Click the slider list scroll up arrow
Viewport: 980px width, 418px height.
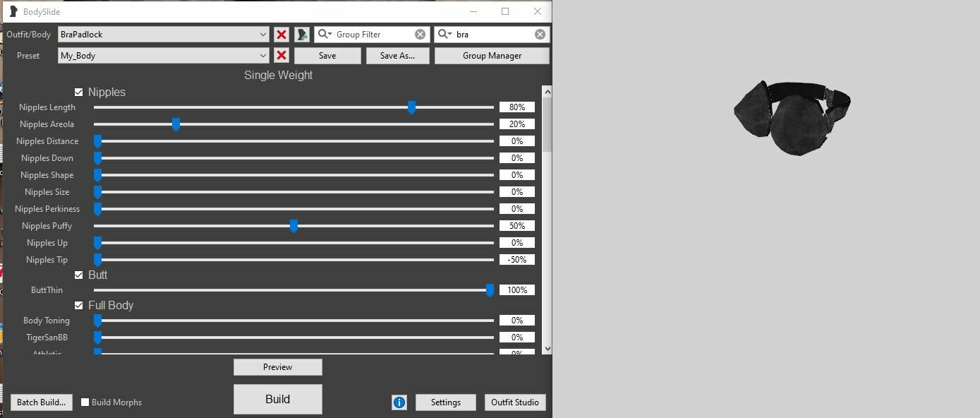(548, 92)
